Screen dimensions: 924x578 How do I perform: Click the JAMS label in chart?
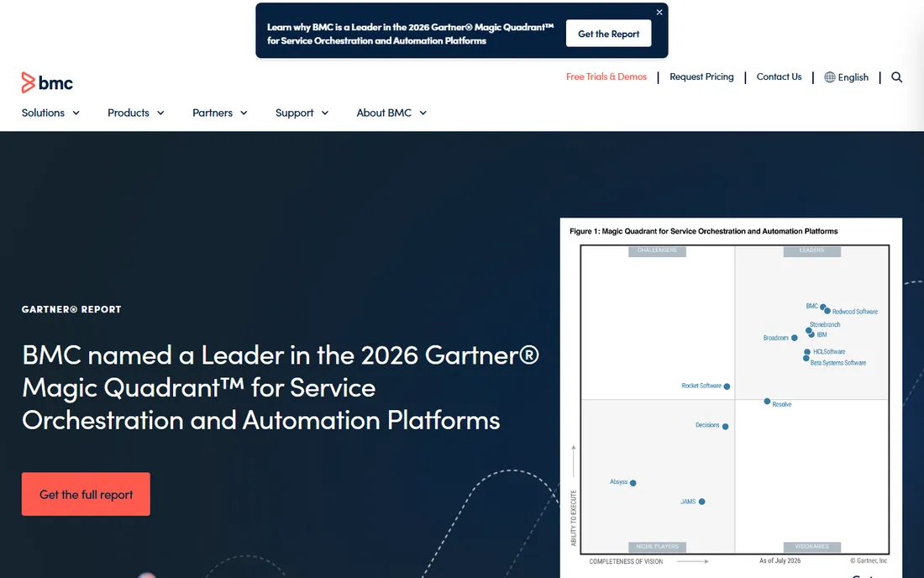coord(688,502)
